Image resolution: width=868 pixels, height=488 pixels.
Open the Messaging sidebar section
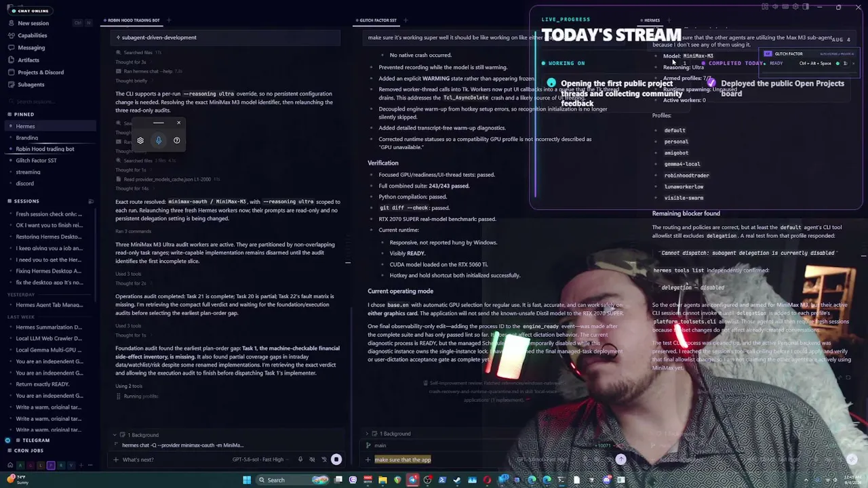(x=49, y=47)
